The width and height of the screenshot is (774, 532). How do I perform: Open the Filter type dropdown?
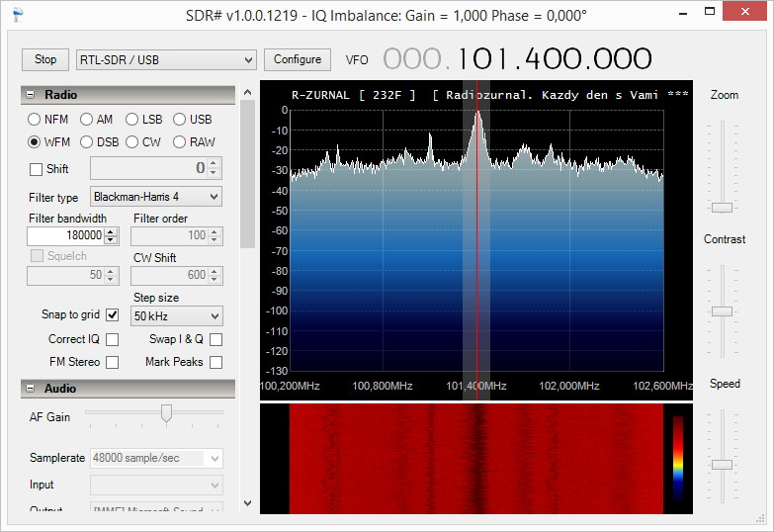156,197
